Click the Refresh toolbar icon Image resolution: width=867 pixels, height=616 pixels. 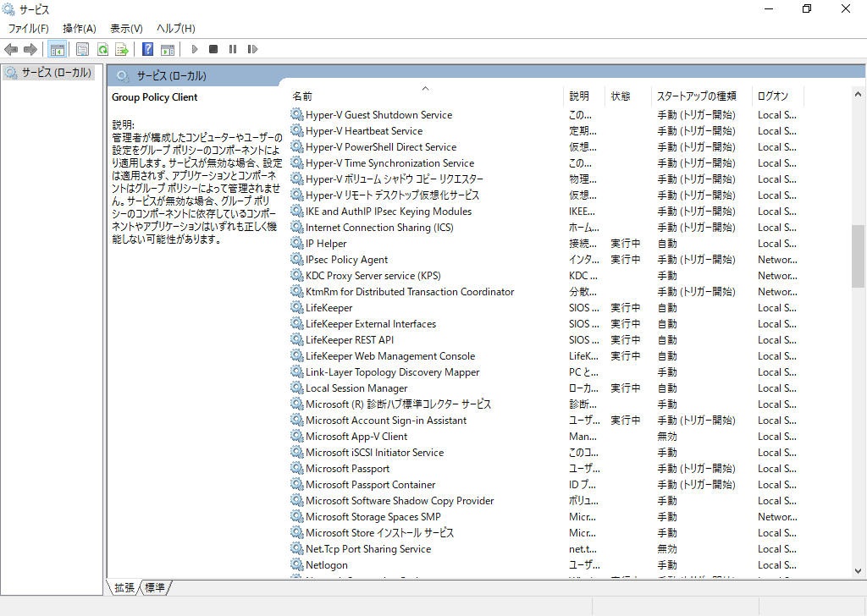click(102, 49)
